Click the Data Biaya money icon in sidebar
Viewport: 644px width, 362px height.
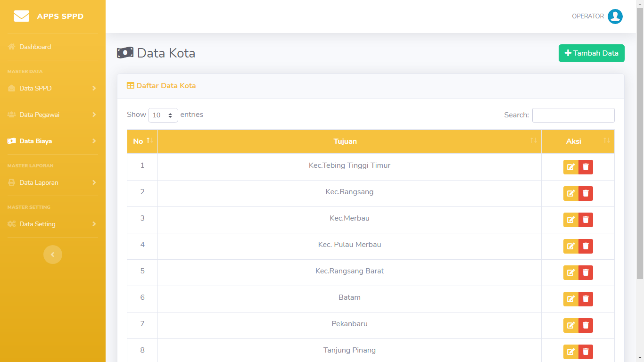pyautogui.click(x=12, y=141)
